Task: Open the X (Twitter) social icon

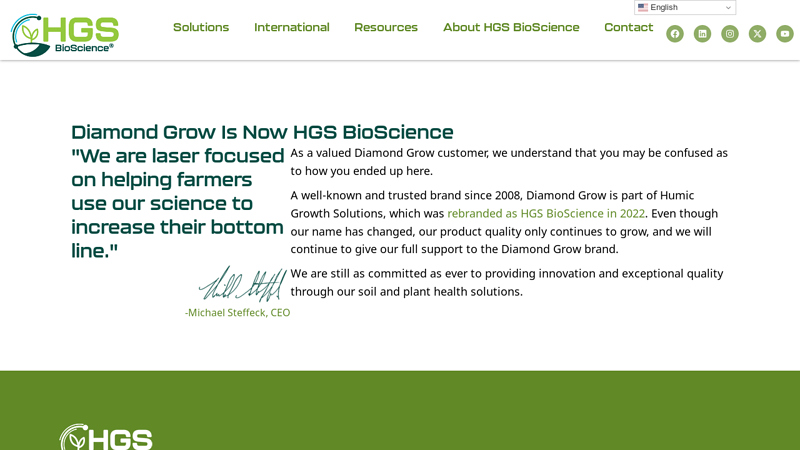Action: [757, 34]
